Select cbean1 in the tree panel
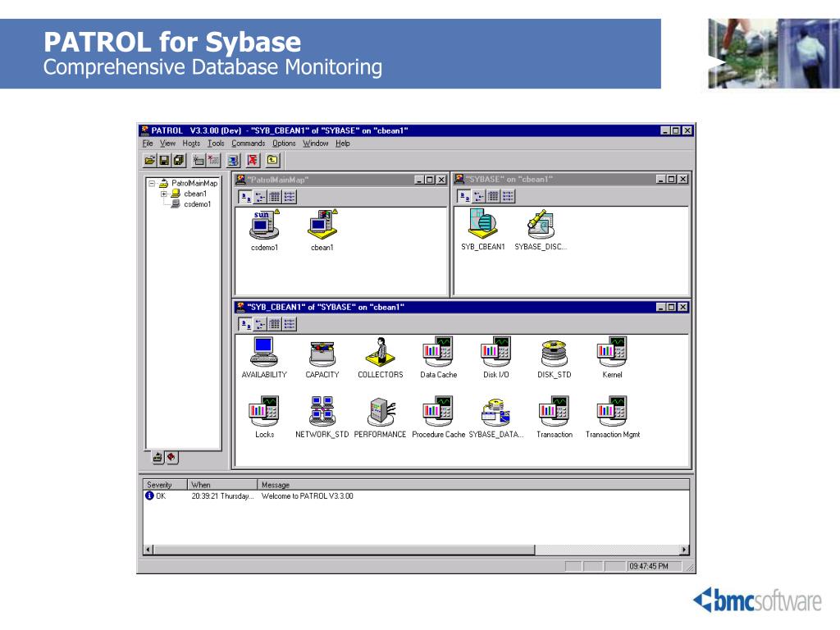 tap(195, 194)
